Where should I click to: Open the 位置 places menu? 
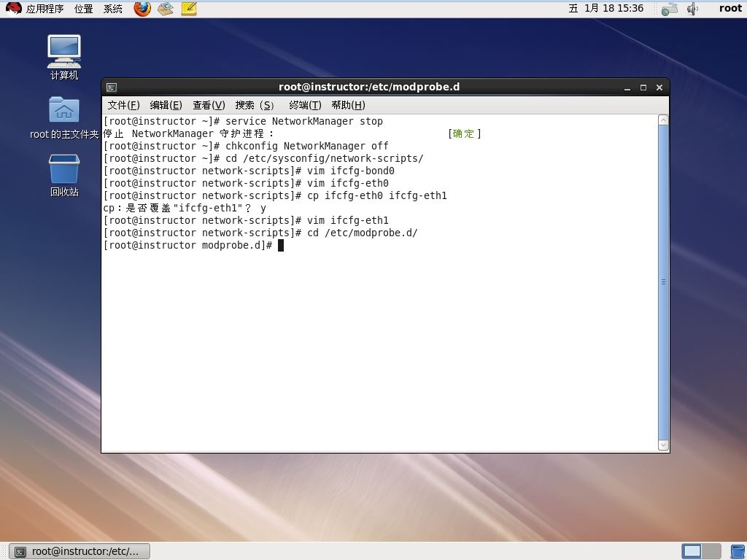point(83,9)
